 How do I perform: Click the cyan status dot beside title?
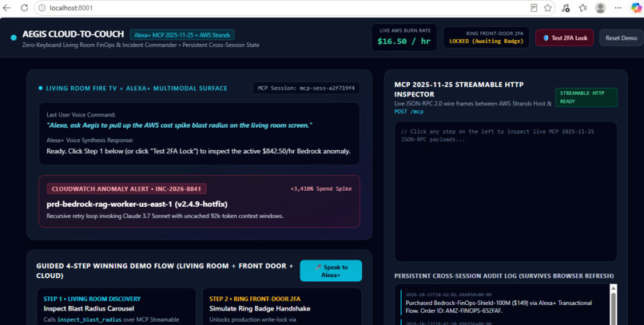point(14,38)
